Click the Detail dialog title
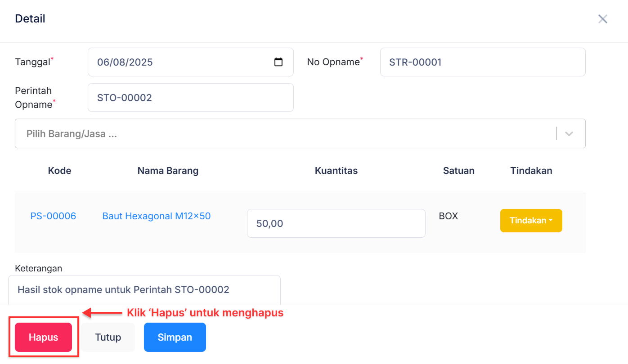The height and width of the screenshot is (364, 628). tap(30, 18)
